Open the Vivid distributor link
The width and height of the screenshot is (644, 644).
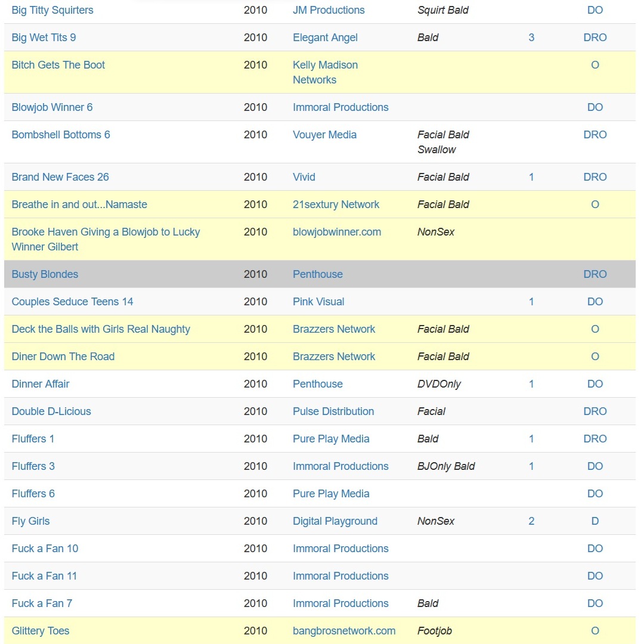coord(304,177)
